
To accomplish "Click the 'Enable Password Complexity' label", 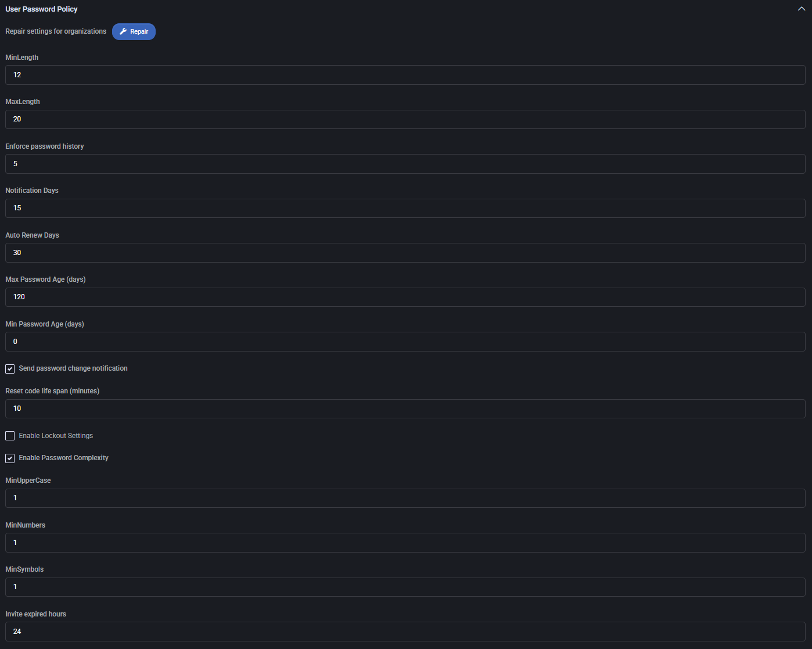I will [x=64, y=458].
